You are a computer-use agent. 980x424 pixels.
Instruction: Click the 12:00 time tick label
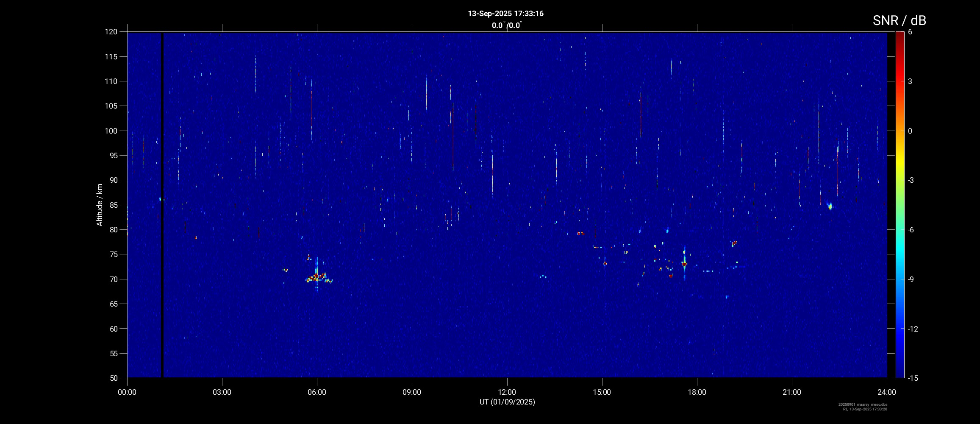[x=507, y=392]
